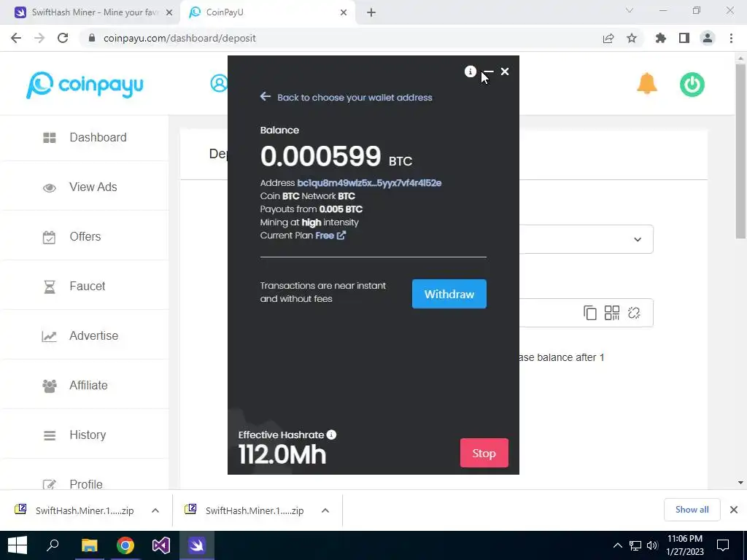
Task: Copy the deposit address with copy icon
Action: 589,313
